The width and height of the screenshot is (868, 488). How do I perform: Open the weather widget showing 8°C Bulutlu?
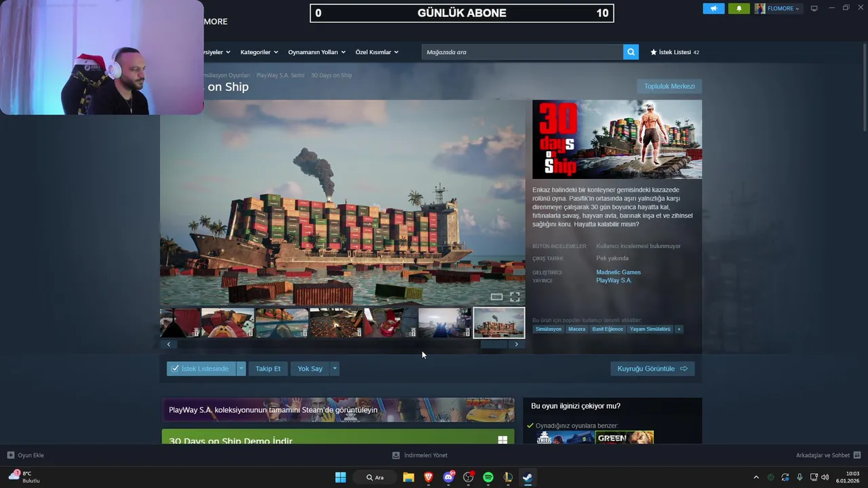pos(24,477)
